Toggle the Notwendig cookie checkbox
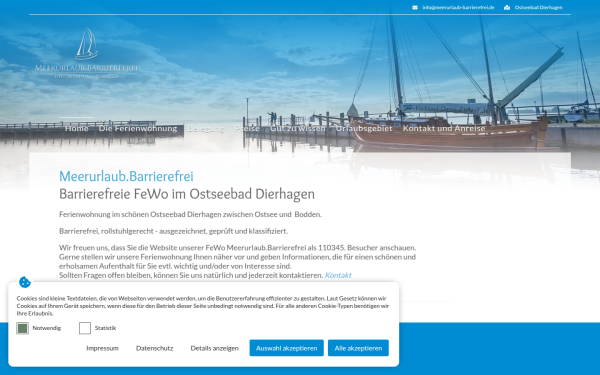This screenshot has width=600, height=375. point(22,328)
